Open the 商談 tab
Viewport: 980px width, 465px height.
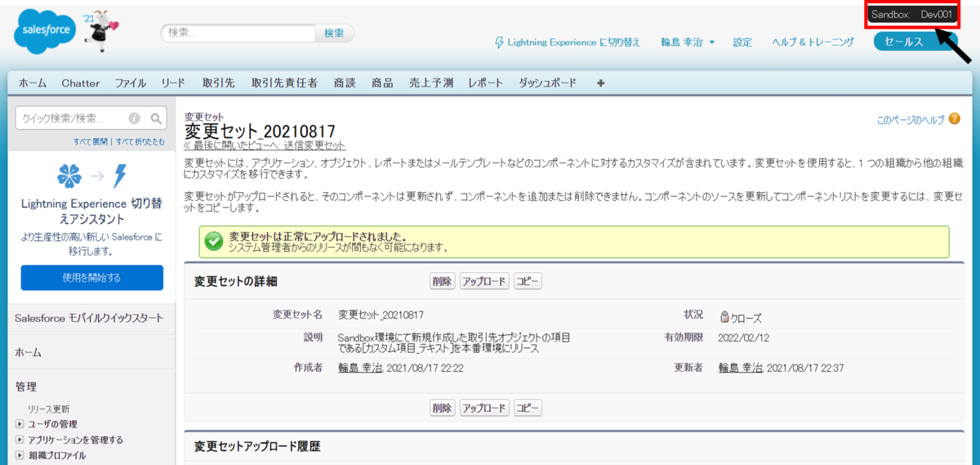click(x=345, y=83)
